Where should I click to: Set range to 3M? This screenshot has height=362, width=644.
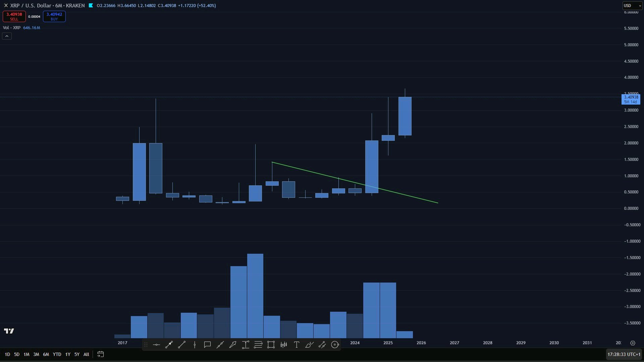[x=36, y=354]
